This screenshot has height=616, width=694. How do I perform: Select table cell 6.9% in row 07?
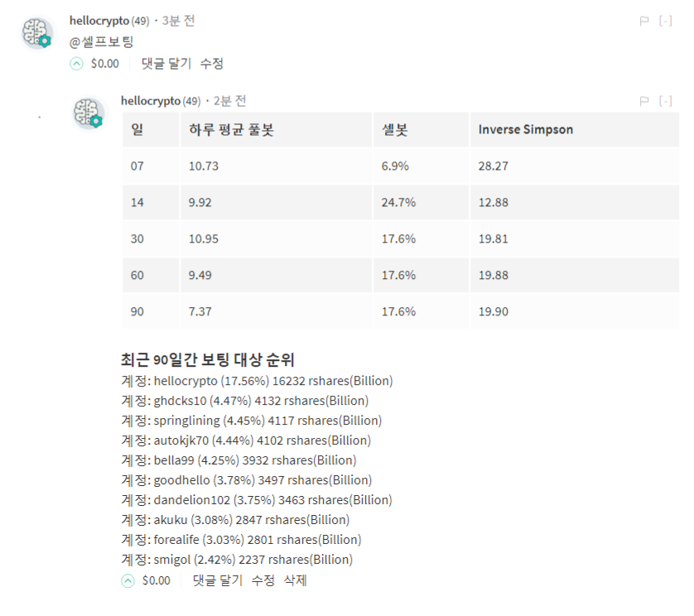tap(421, 166)
